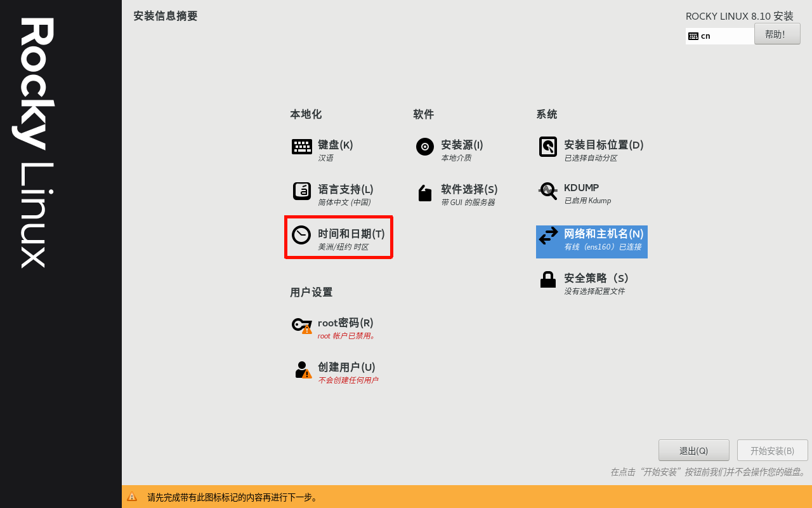
Task: Open 键盘(K) settings label
Action: 336,145
